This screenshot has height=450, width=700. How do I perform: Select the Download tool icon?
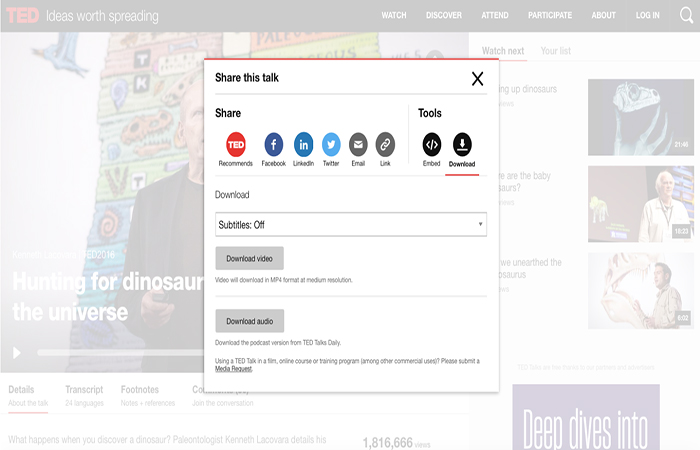(462, 145)
